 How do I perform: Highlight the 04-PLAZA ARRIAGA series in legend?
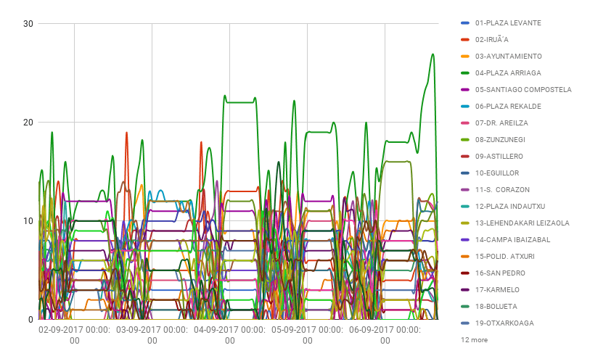[507, 73]
